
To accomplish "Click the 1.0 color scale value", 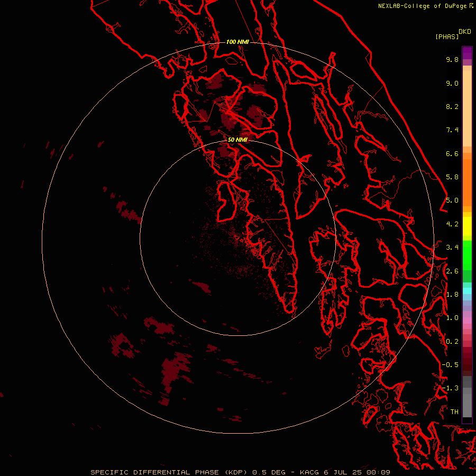I will 452,318.
